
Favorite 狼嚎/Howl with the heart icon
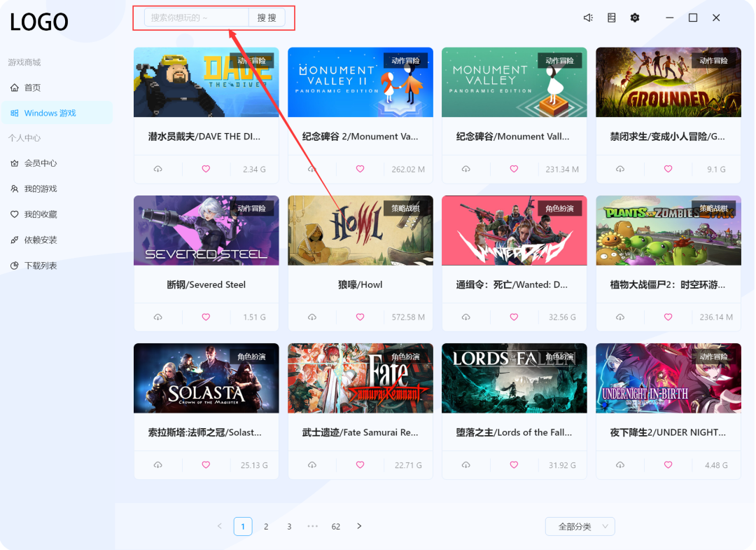pyautogui.click(x=359, y=317)
